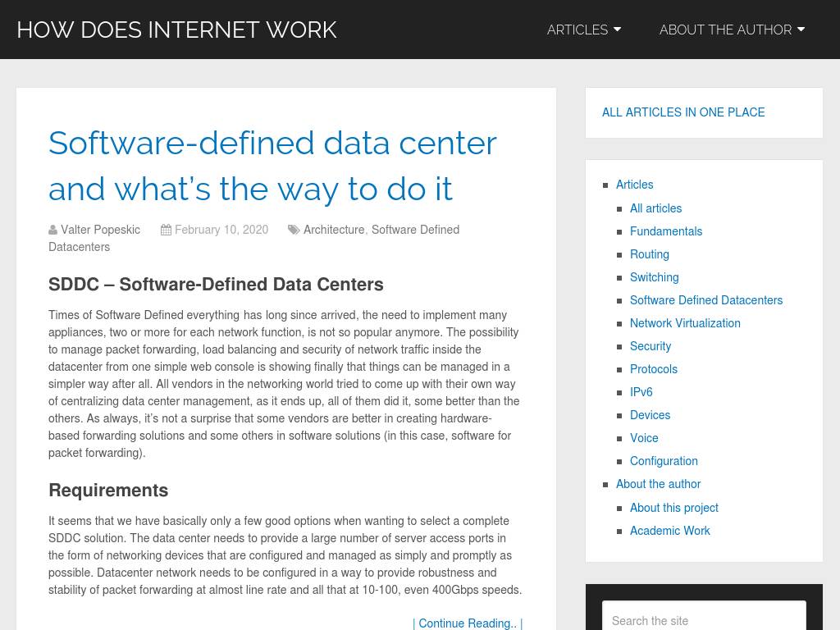Click the author person icon beside Valter Popeskic
Viewport: 840px width, 630px height.
point(53,230)
